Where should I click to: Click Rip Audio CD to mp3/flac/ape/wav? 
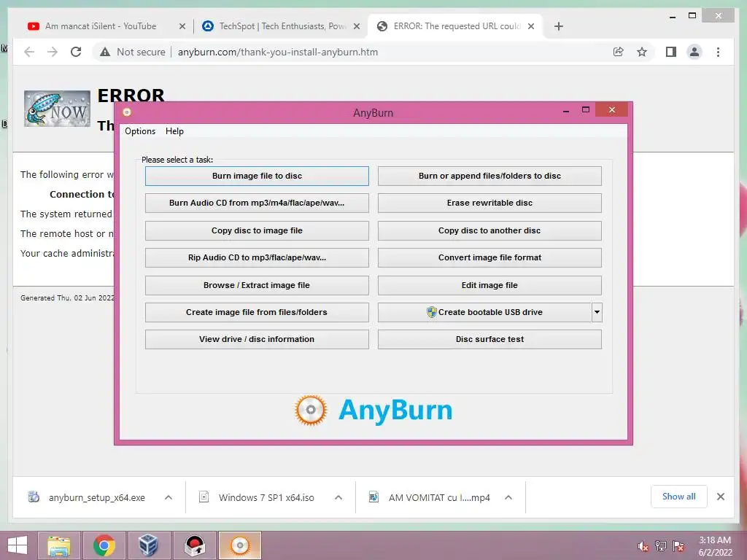pyautogui.click(x=257, y=257)
